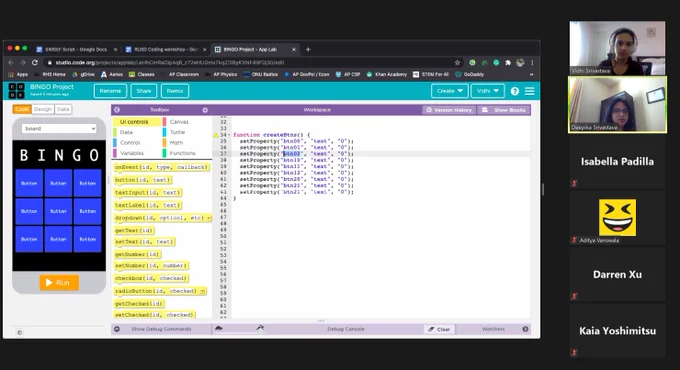This screenshot has height=370, width=680.
Task: Expand the dropdown block arrow
Action: (209, 218)
